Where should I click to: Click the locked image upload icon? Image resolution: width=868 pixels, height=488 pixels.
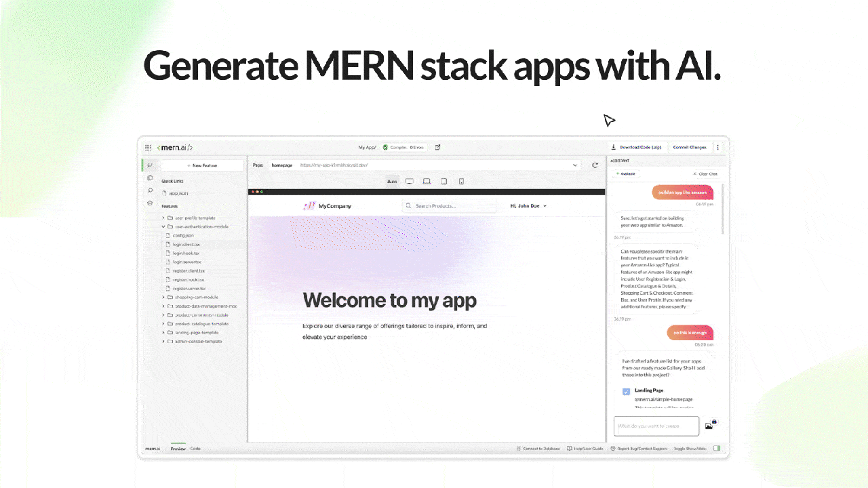click(710, 424)
